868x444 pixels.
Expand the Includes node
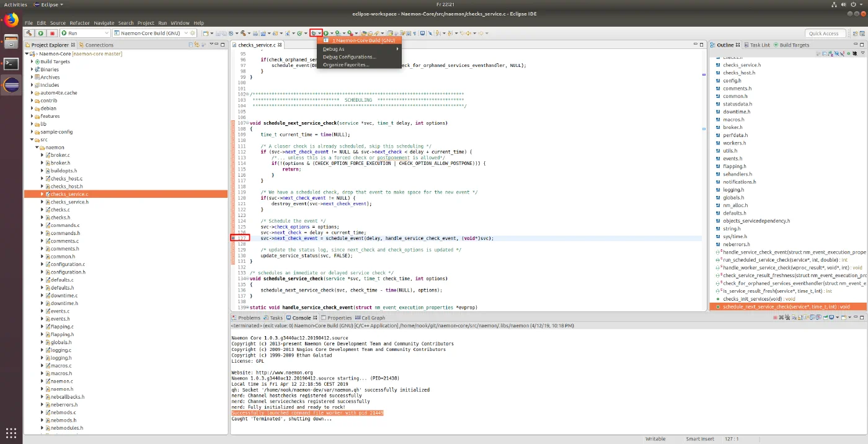coord(32,85)
